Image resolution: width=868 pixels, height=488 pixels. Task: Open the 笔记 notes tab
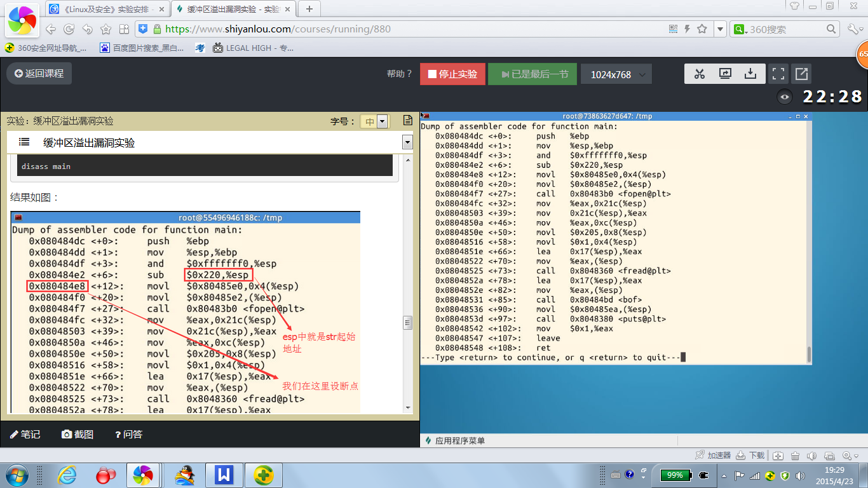(x=25, y=434)
